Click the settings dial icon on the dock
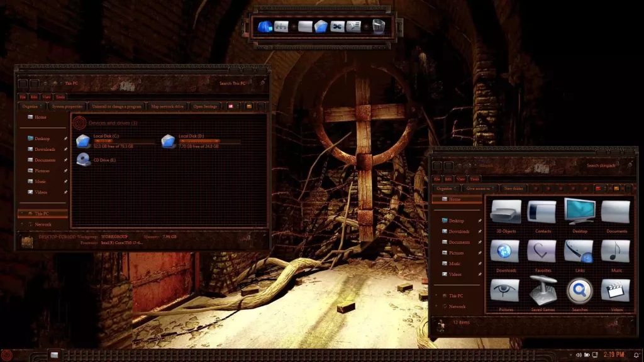The width and height of the screenshot is (644, 362). pyautogui.click(x=354, y=25)
